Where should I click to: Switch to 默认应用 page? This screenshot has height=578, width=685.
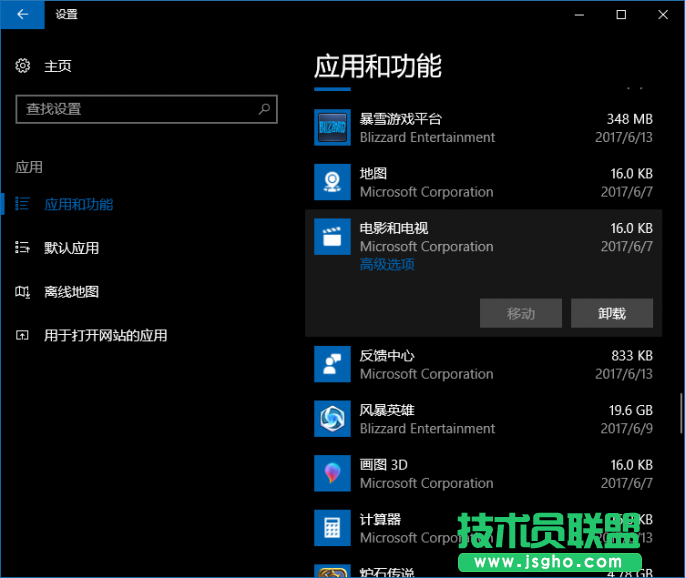[71, 248]
